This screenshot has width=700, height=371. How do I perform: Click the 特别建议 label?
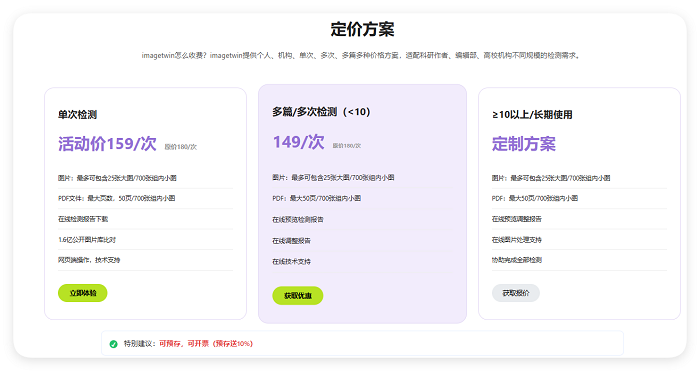(140, 344)
